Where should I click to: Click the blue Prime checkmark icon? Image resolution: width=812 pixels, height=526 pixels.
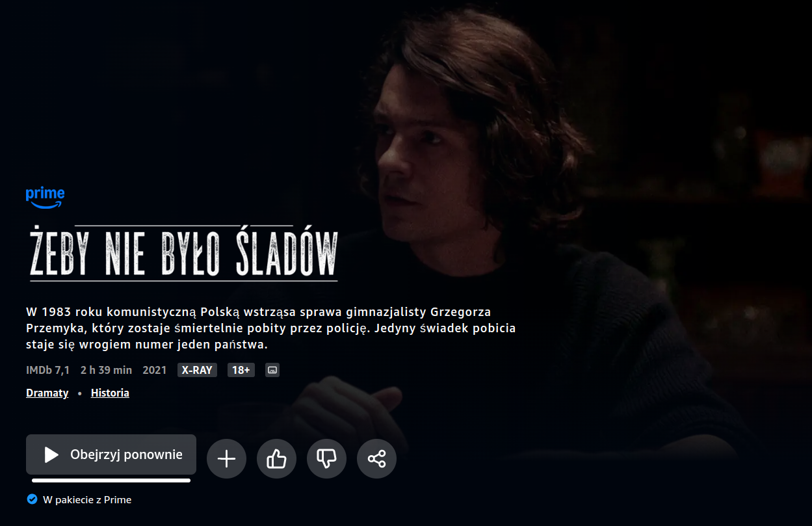(31, 499)
